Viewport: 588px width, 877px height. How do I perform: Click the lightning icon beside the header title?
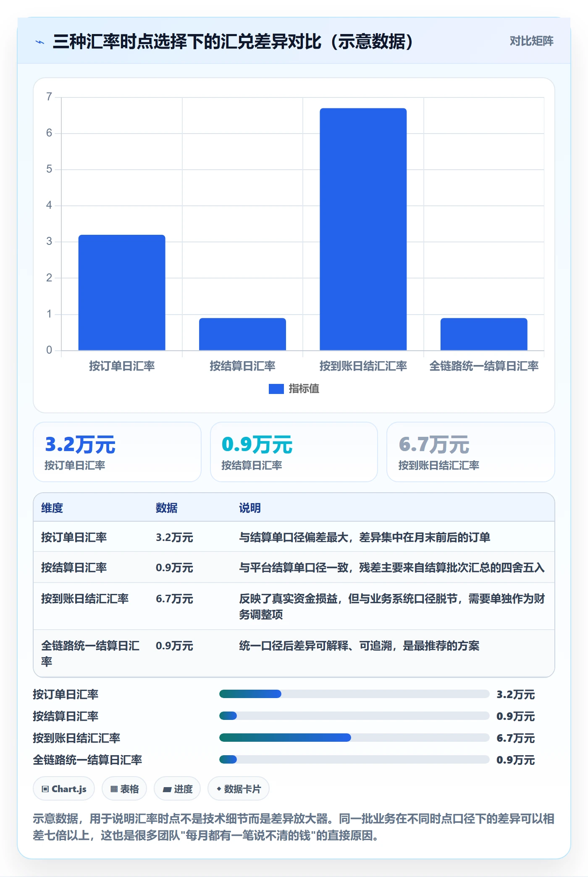click(40, 42)
